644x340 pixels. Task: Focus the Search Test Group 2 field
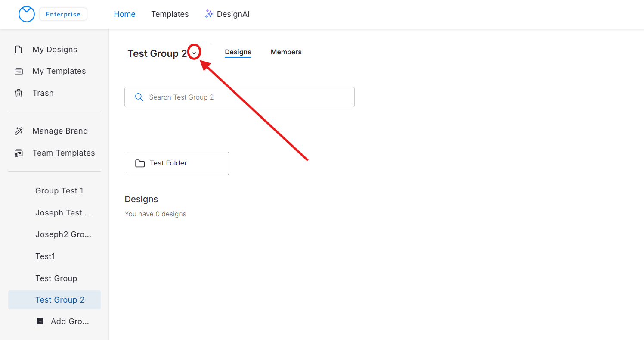pos(245,97)
